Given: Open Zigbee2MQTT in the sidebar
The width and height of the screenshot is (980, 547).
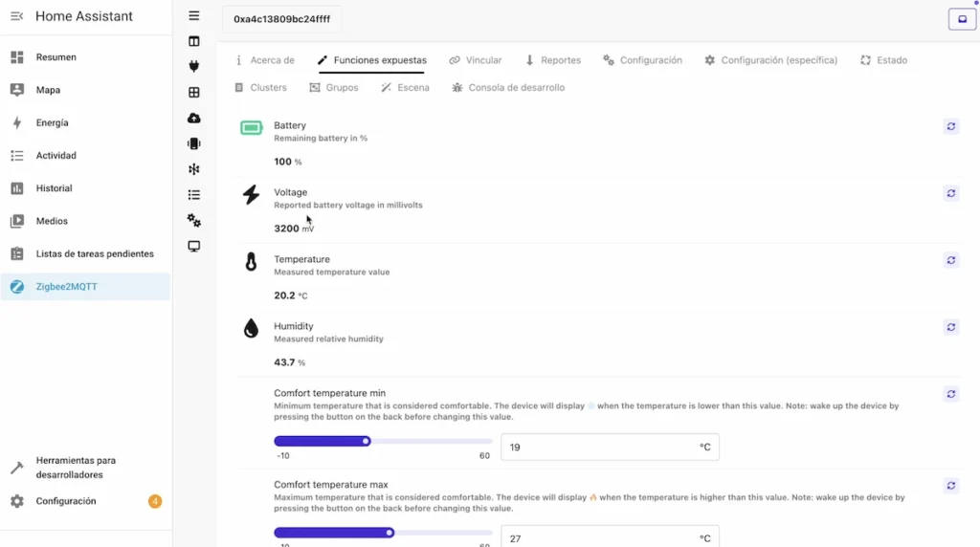Looking at the screenshot, I should pyautogui.click(x=66, y=287).
